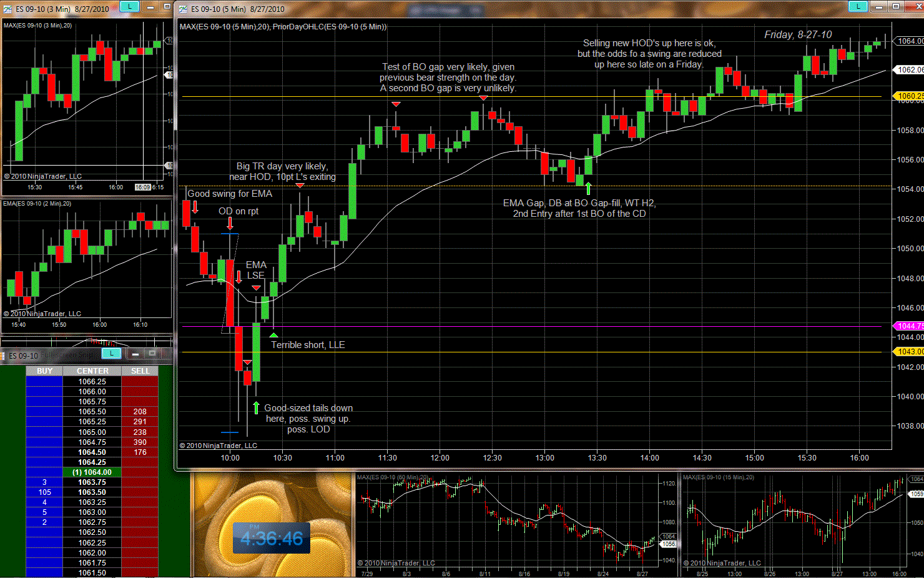Click the 5 Min chart window icon
This screenshot has width=924, height=578.
183,9
